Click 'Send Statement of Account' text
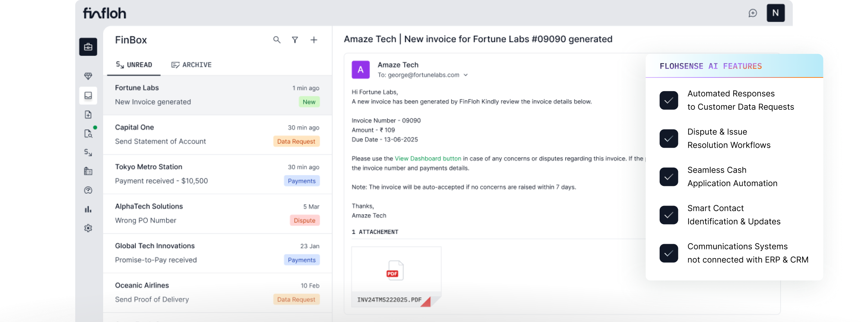This screenshot has height=322, width=868. 160,141
